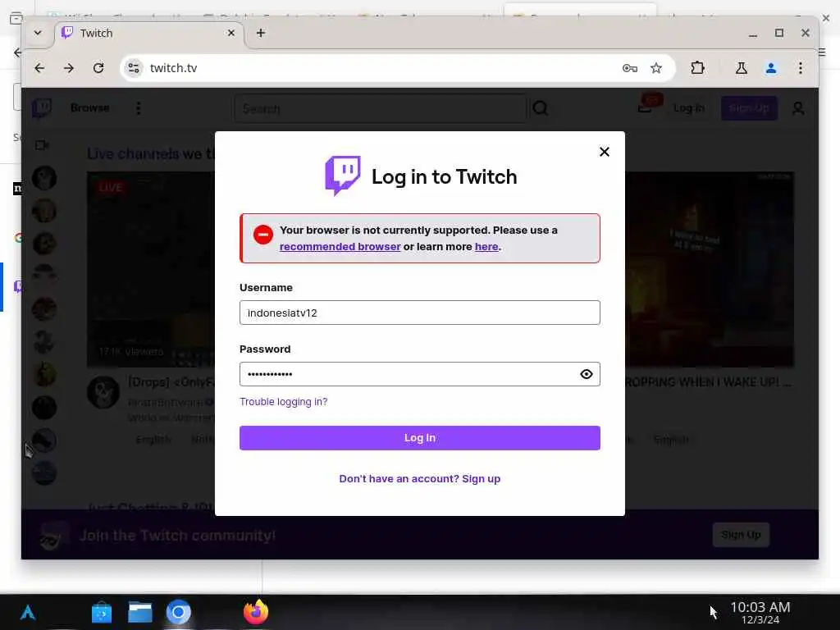Bookmark this page with star icon

pos(655,68)
